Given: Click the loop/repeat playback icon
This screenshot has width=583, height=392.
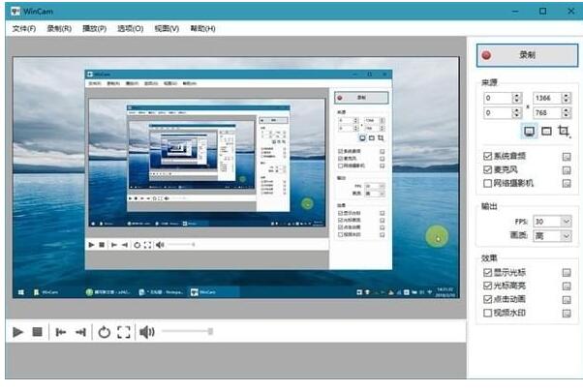Looking at the screenshot, I should pos(104,332).
